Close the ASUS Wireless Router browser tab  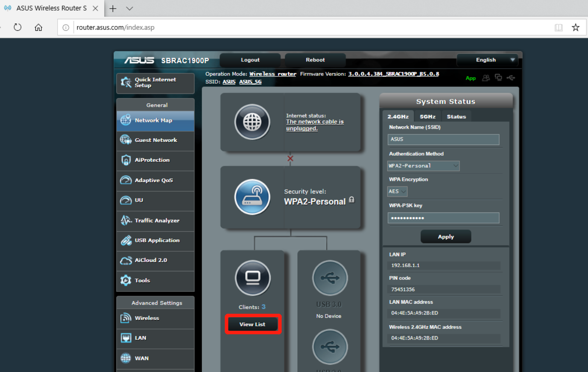tap(95, 9)
